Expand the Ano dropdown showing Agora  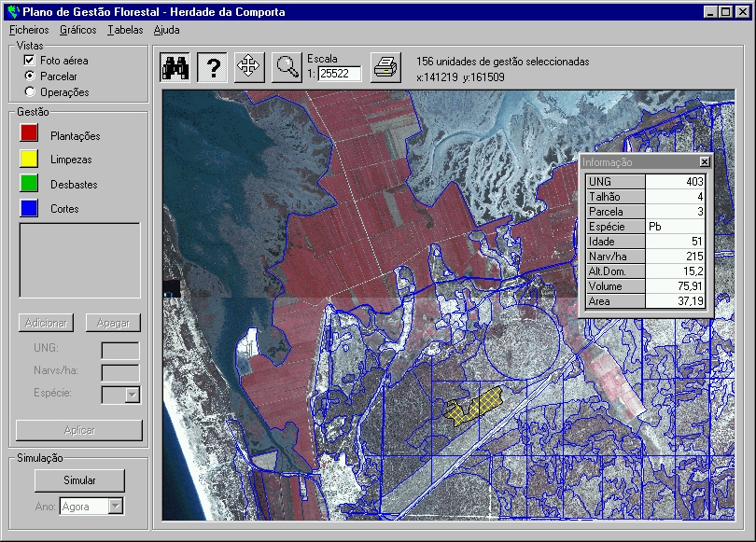point(116,506)
